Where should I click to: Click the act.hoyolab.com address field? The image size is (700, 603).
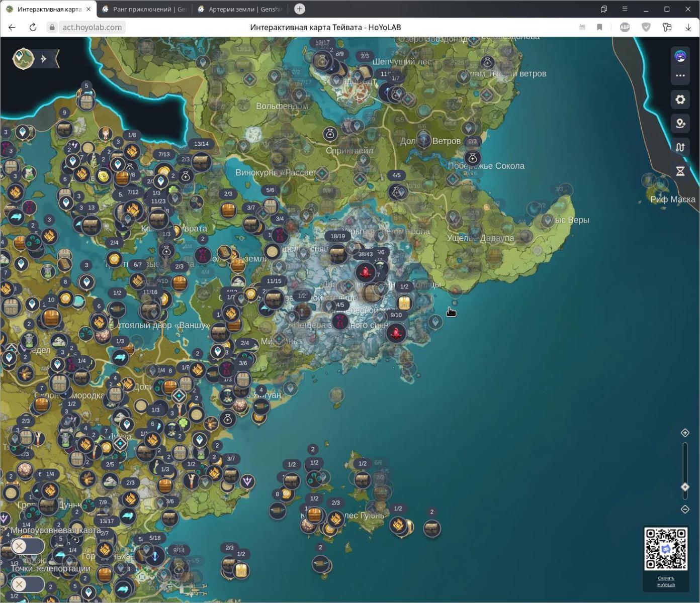[x=92, y=27]
